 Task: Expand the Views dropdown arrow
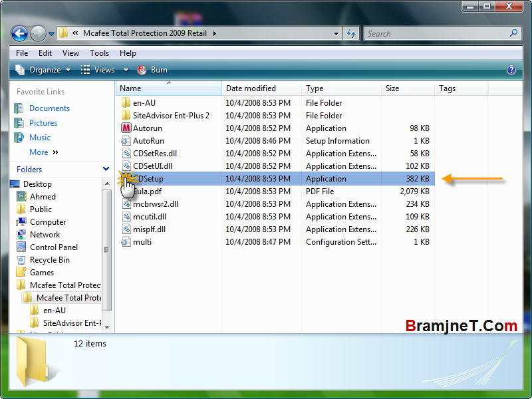126,70
